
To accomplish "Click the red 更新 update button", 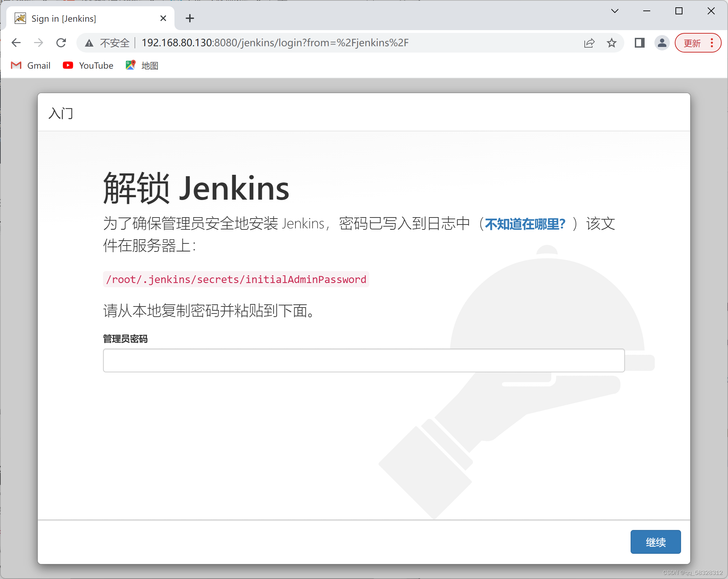I will click(692, 43).
